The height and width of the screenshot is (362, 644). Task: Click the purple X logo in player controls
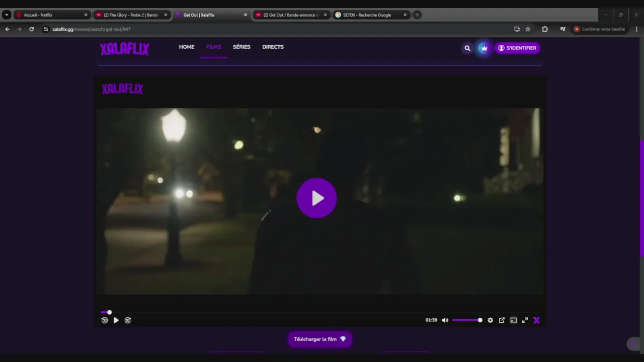click(x=536, y=320)
